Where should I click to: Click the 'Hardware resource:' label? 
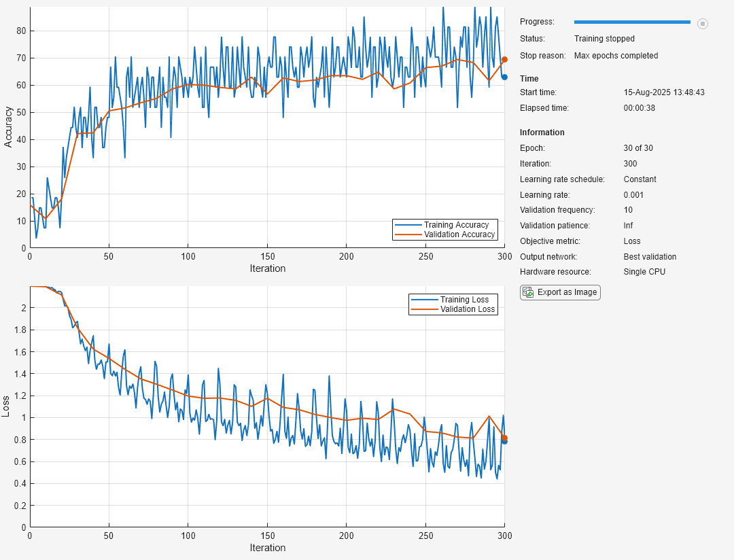[x=555, y=272]
